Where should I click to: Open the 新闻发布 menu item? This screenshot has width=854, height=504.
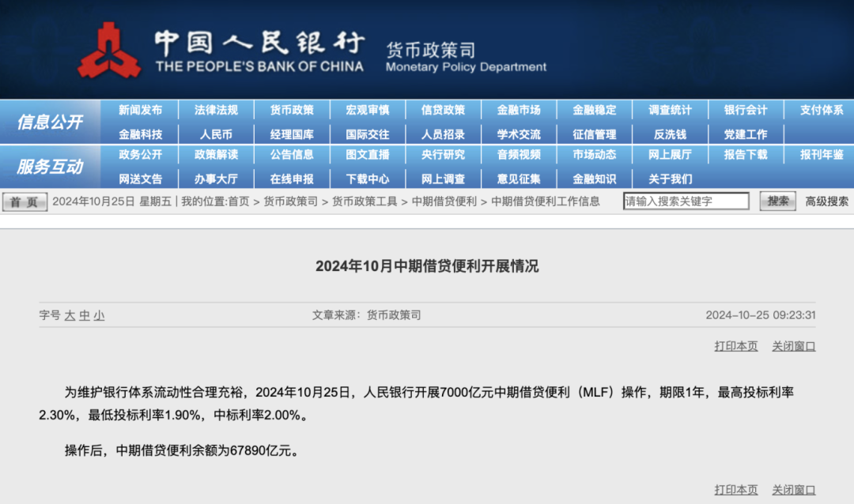141,110
